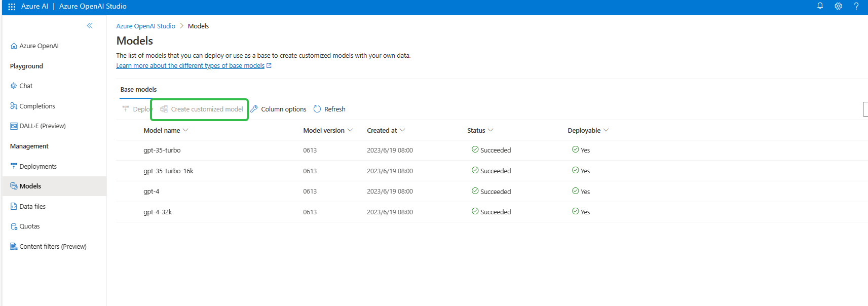Click the Azure OpenAI Studio header title
Image resolution: width=868 pixels, height=306 pixels.
(x=93, y=7)
